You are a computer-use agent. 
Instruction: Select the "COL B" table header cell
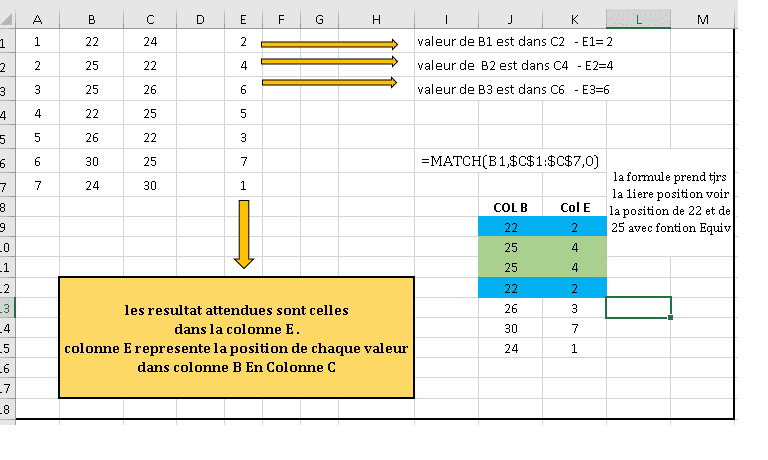click(511, 207)
